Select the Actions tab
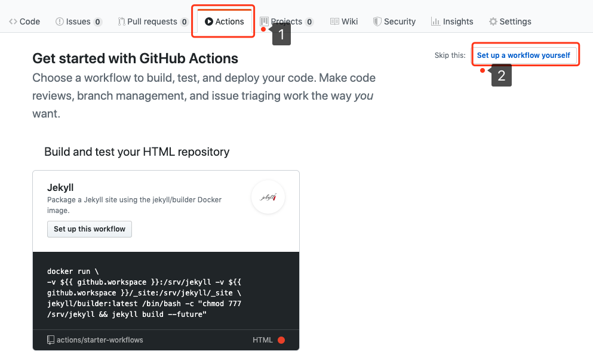This screenshot has height=364, width=593. (x=225, y=21)
